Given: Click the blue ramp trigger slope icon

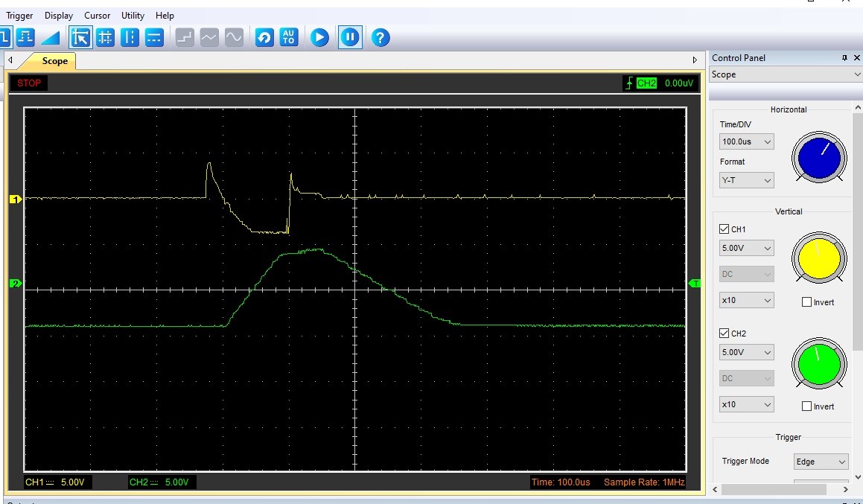Looking at the screenshot, I should coord(50,37).
